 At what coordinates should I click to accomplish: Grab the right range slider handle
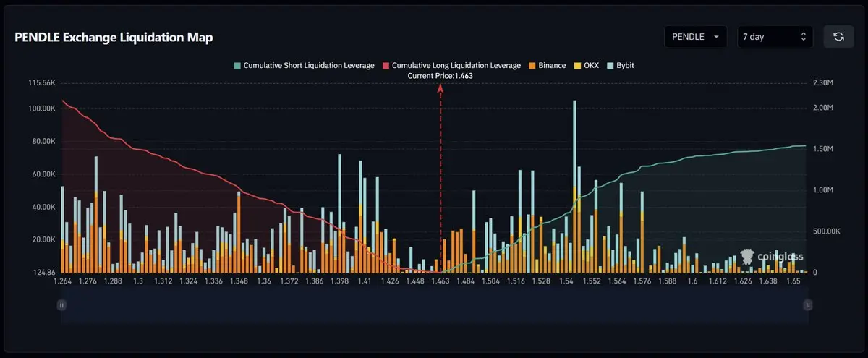click(x=807, y=306)
